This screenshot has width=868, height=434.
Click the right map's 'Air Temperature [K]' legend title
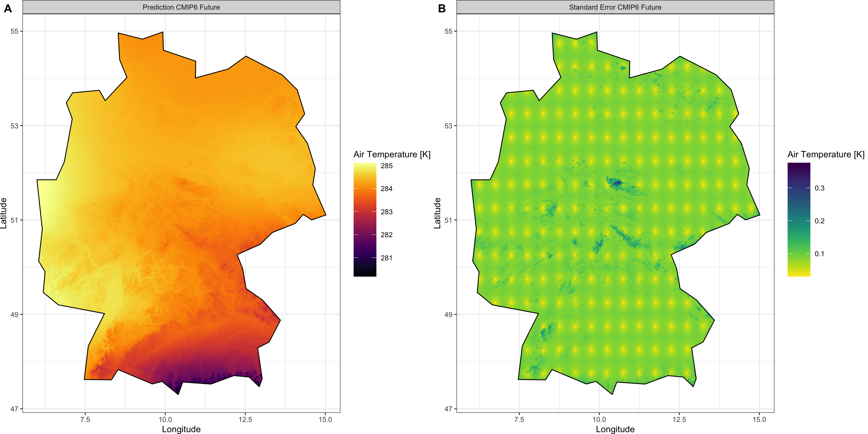(x=826, y=154)
